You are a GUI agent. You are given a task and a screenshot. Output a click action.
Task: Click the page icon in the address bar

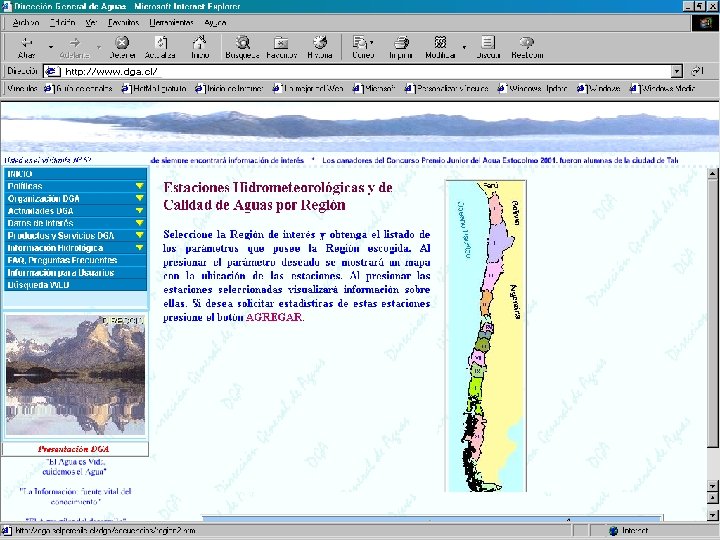52,71
